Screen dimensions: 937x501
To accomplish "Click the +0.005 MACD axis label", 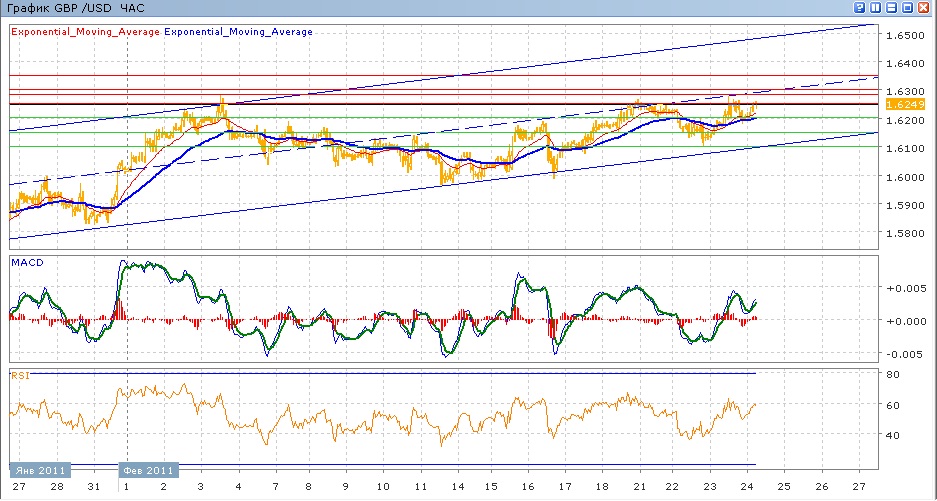I will [x=907, y=288].
